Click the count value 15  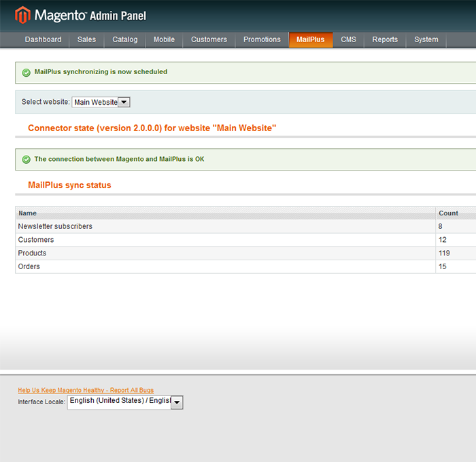coord(442,266)
